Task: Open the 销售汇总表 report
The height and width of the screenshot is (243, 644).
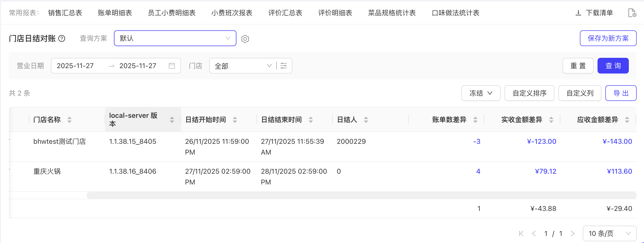Action: pyautogui.click(x=65, y=13)
